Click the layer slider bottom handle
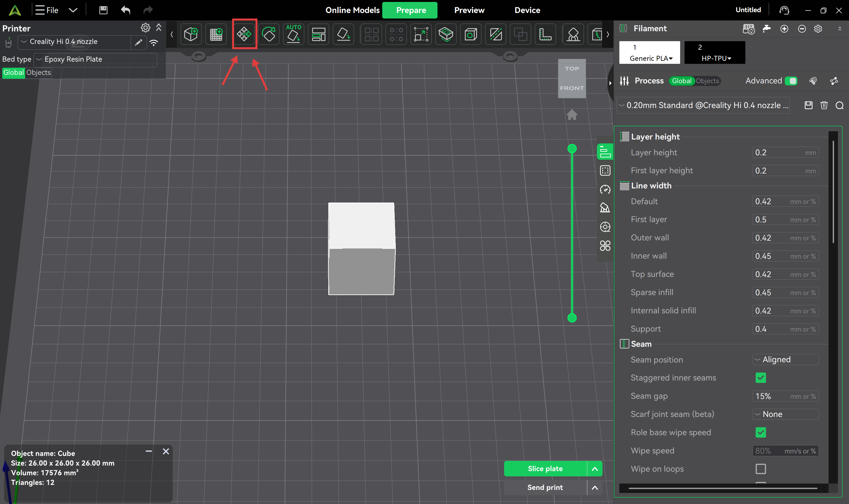The image size is (849, 504). [x=572, y=318]
